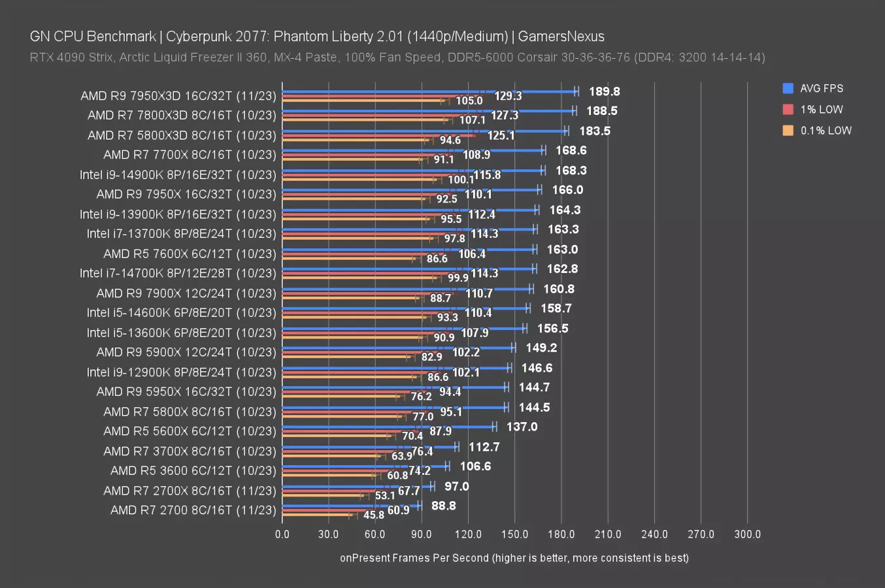Select the 137.0 value for R5 5600X
Screen dimensions: 885x588
click(522, 427)
